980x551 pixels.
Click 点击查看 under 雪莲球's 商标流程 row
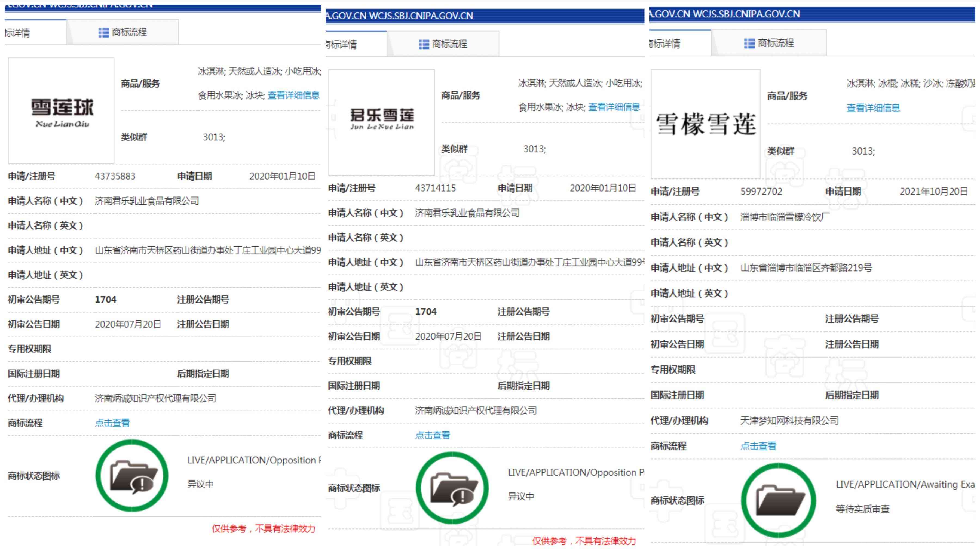(x=113, y=423)
